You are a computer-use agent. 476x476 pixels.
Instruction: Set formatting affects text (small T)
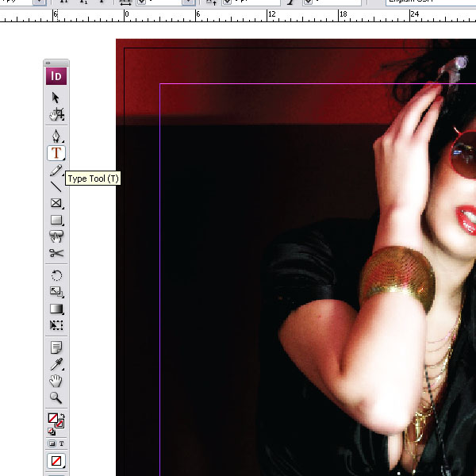click(x=61, y=443)
